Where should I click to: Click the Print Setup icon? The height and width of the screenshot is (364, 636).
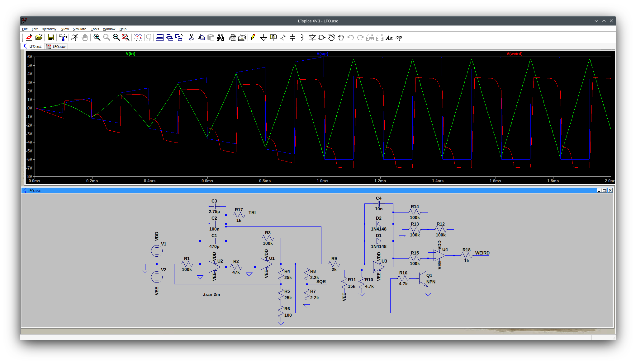tap(242, 37)
